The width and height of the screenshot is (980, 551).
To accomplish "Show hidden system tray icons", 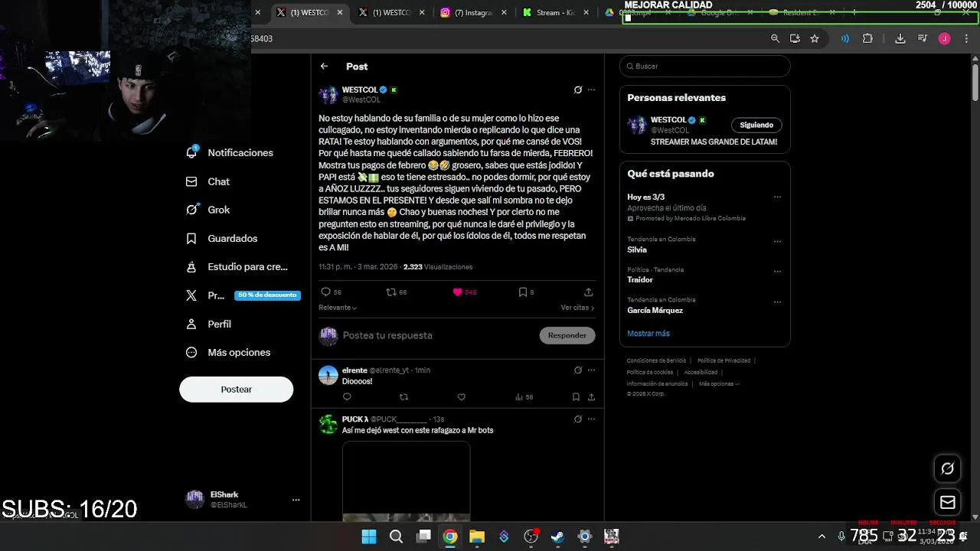I will pyautogui.click(x=822, y=536).
